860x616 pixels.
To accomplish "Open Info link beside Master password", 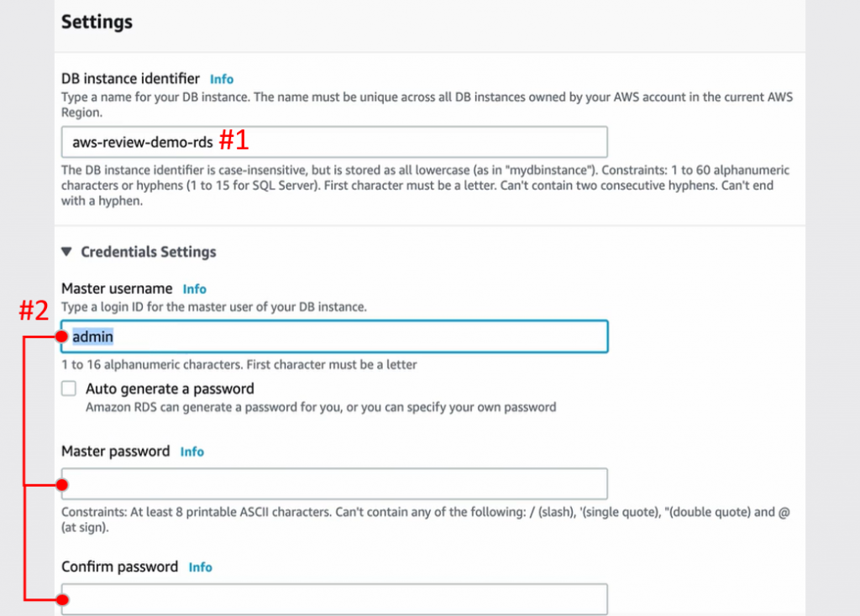I will 192,452.
